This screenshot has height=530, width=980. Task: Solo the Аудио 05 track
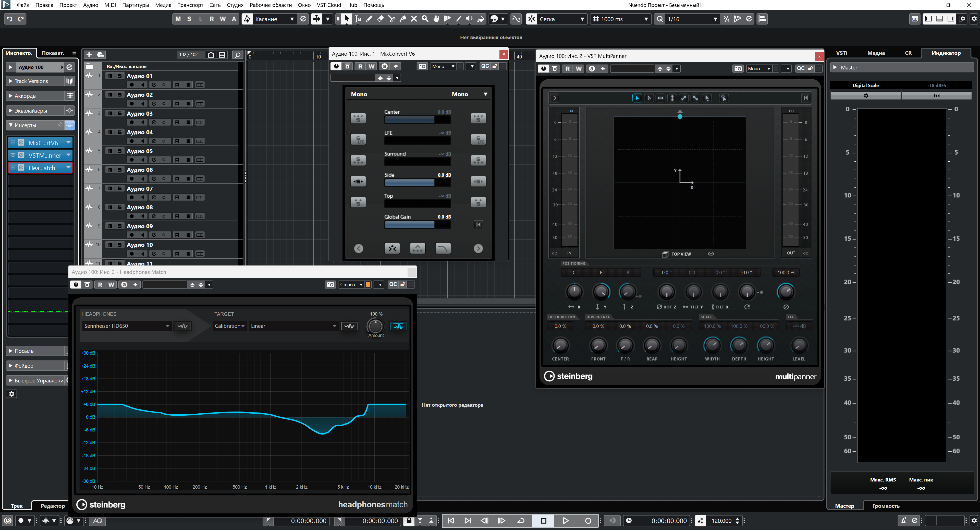click(119, 151)
